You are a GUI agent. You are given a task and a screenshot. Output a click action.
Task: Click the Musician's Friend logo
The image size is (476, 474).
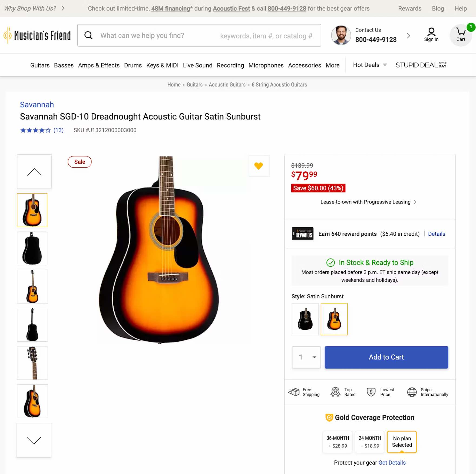[x=37, y=35]
